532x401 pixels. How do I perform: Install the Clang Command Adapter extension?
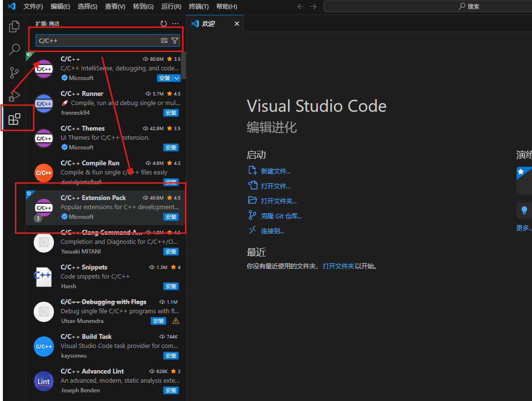click(x=171, y=252)
